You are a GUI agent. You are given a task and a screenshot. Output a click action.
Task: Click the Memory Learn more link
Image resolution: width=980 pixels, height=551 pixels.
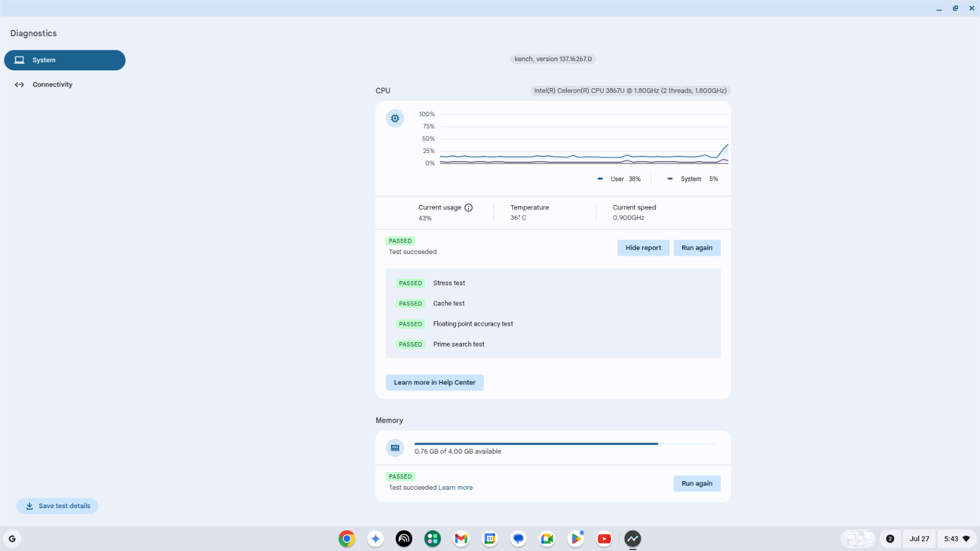click(455, 488)
